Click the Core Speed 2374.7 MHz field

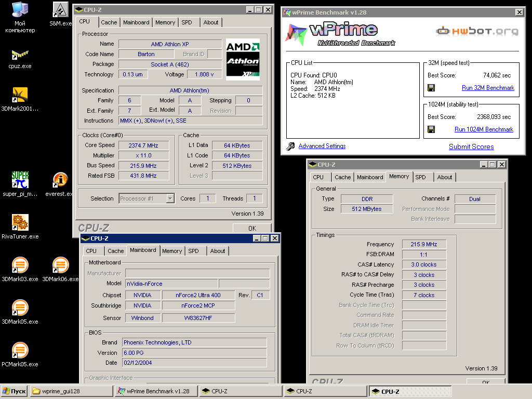click(143, 145)
